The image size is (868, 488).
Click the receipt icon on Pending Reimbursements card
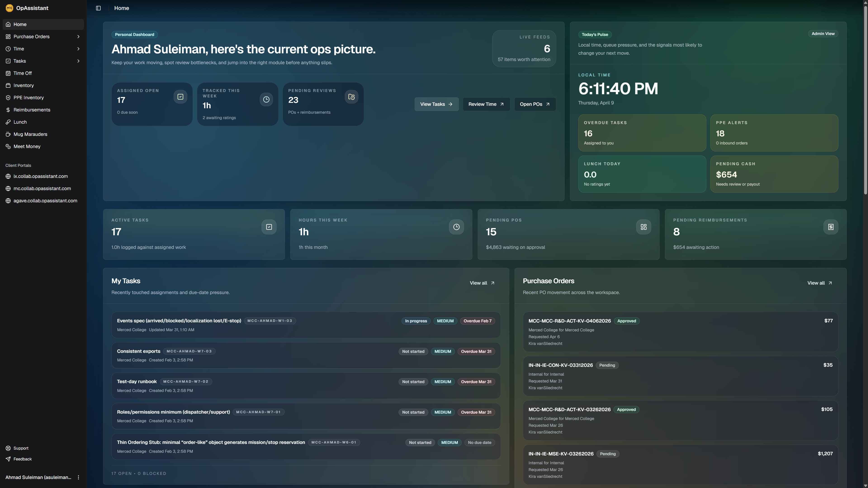coord(831,227)
